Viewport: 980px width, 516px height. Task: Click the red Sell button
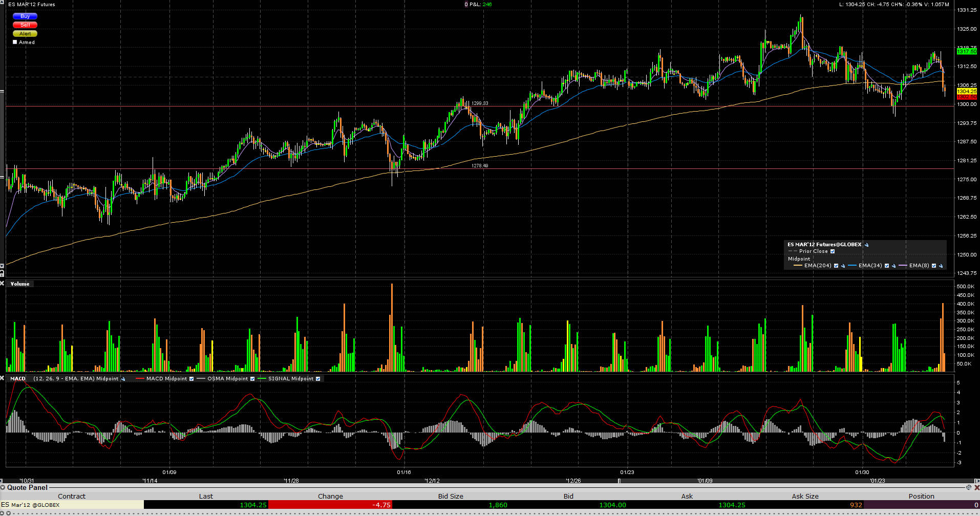tap(25, 25)
